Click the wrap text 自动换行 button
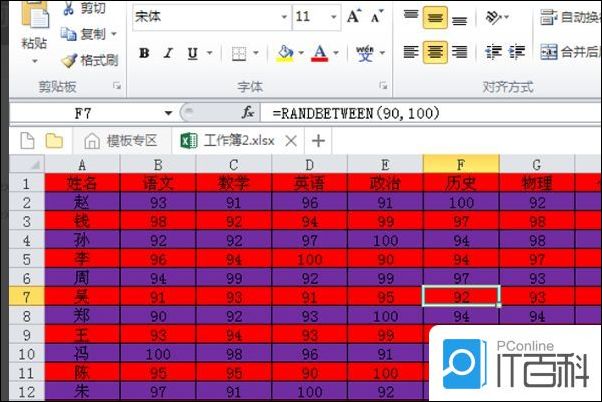This screenshot has width=602, height=402. click(571, 17)
